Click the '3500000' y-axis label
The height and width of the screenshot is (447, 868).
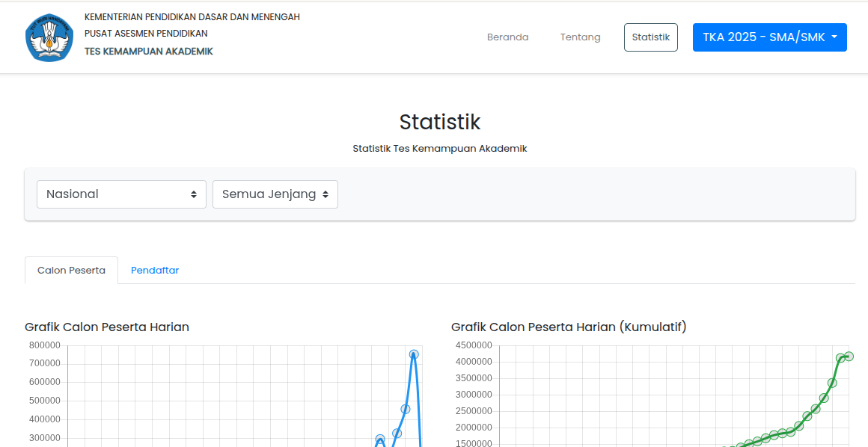pos(474,378)
